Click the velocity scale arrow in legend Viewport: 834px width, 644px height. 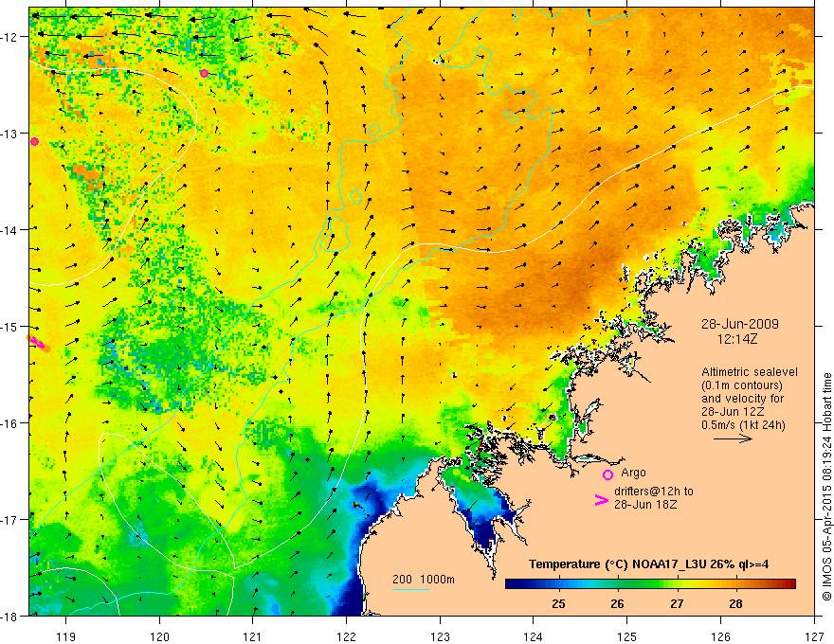[733, 438]
